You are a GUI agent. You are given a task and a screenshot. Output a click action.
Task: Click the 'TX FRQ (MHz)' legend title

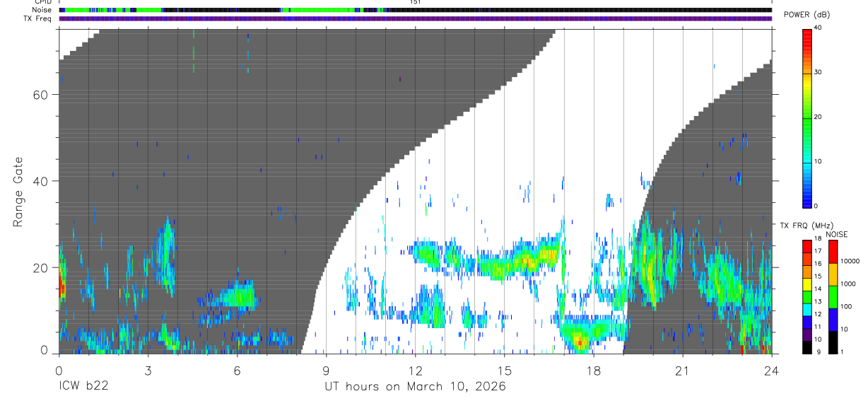(808, 225)
